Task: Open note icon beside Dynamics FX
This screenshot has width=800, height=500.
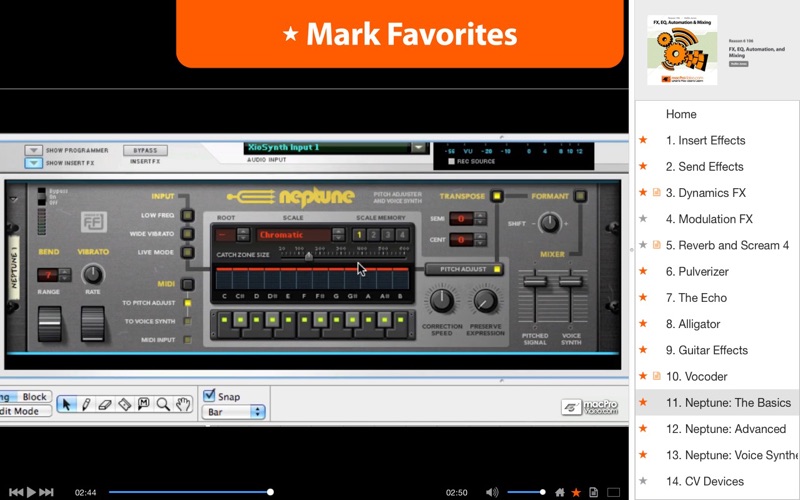Action: coord(657,192)
